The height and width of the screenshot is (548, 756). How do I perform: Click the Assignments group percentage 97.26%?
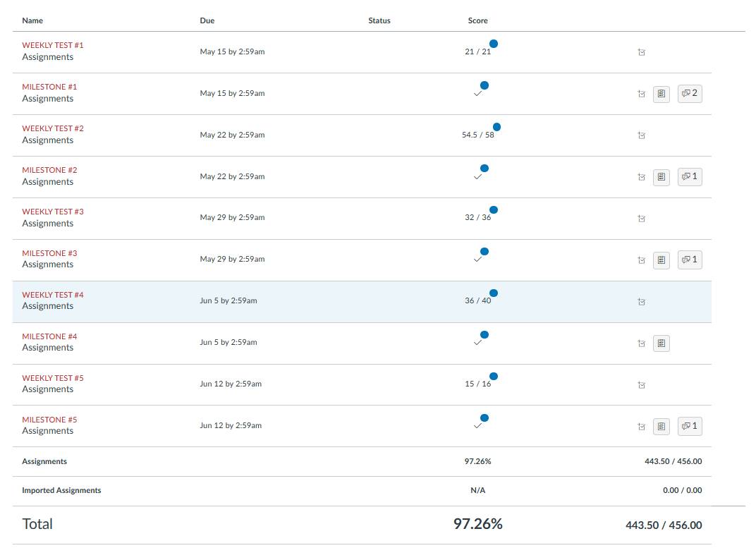[478, 462]
